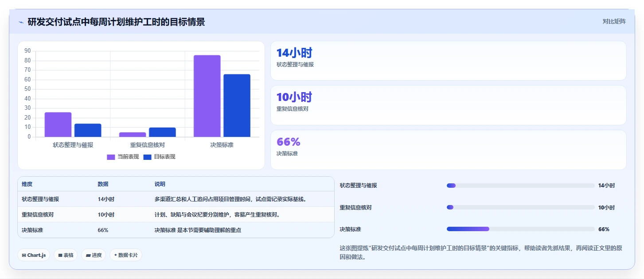The width and height of the screenshot is (644, 279).
Task: Open the 10小时 data card
Action: tap(448, 105)
